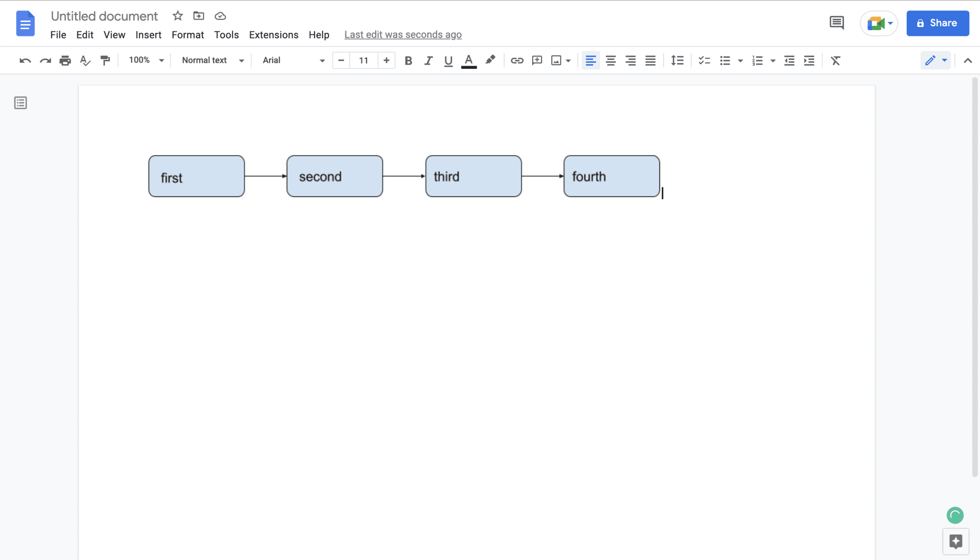Click the document outline panel icon
This screenshot has width=980, height=560.
20,102
